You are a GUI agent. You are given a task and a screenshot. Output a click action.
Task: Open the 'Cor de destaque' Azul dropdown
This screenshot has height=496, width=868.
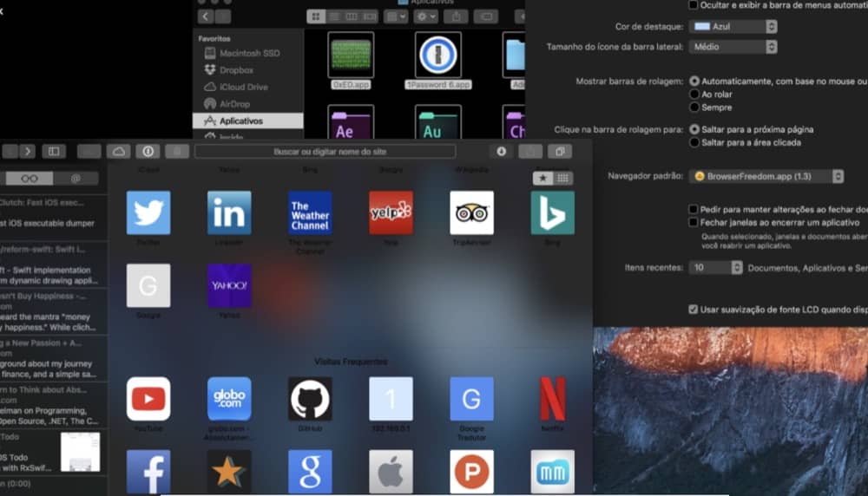pos(733,27)
